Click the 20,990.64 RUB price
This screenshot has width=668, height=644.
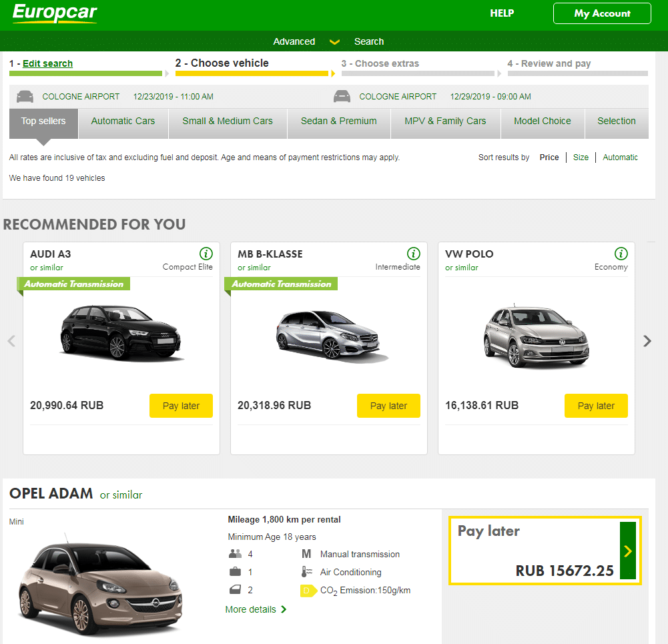click(x=67, y=405)
